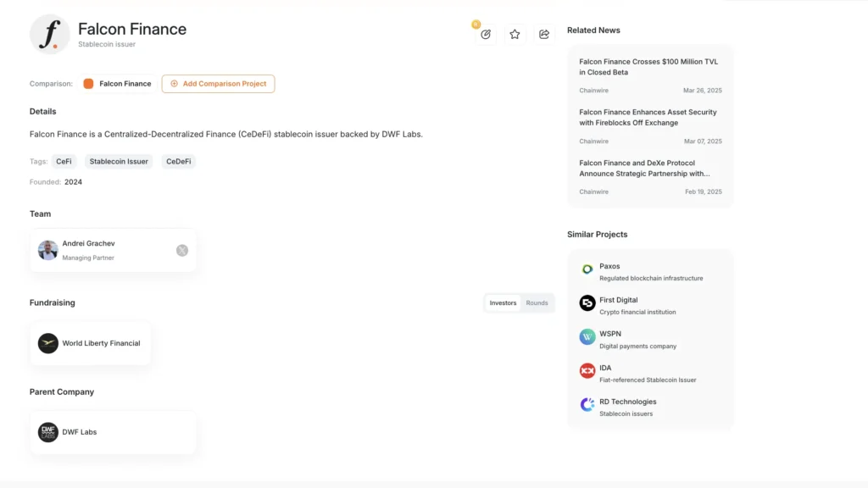The height and width of the screenshot is (488, 868).
Task: Click the WSPN project logo
Action: [587, 337]
